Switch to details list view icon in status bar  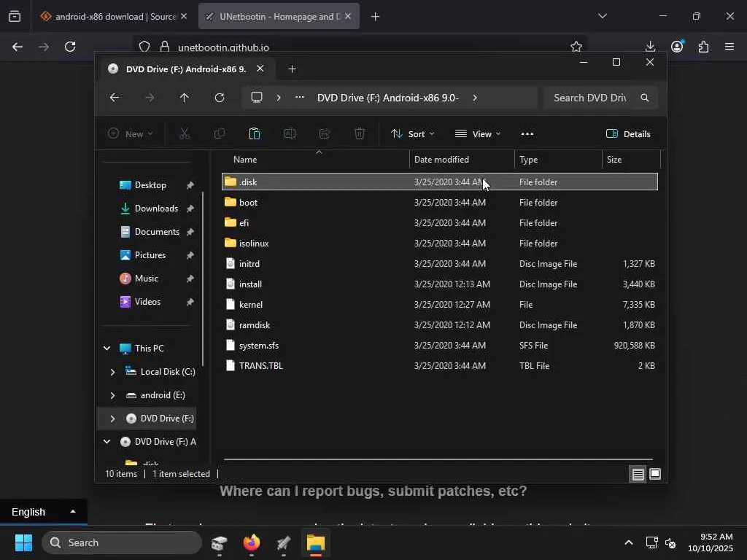pos(638,474)
